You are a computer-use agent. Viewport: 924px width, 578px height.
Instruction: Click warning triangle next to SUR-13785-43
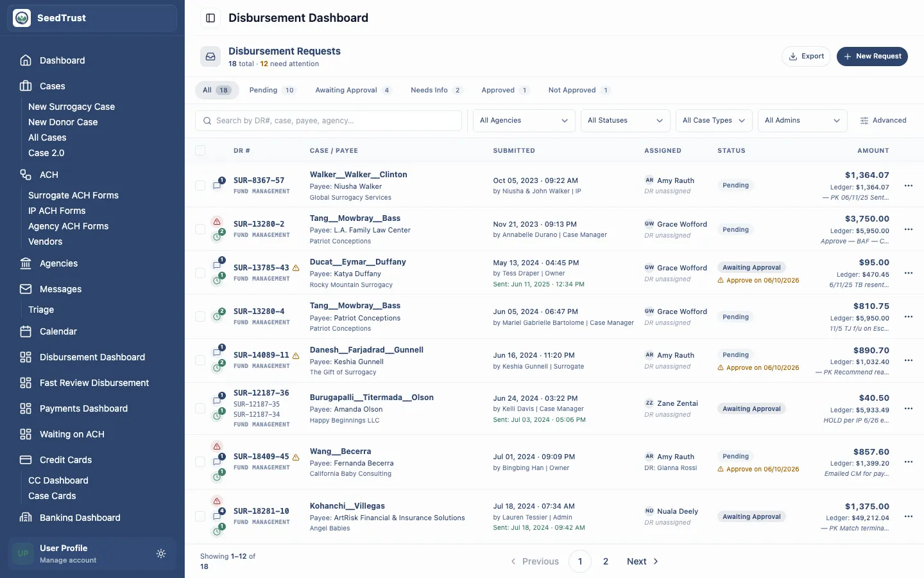[296, 268]
